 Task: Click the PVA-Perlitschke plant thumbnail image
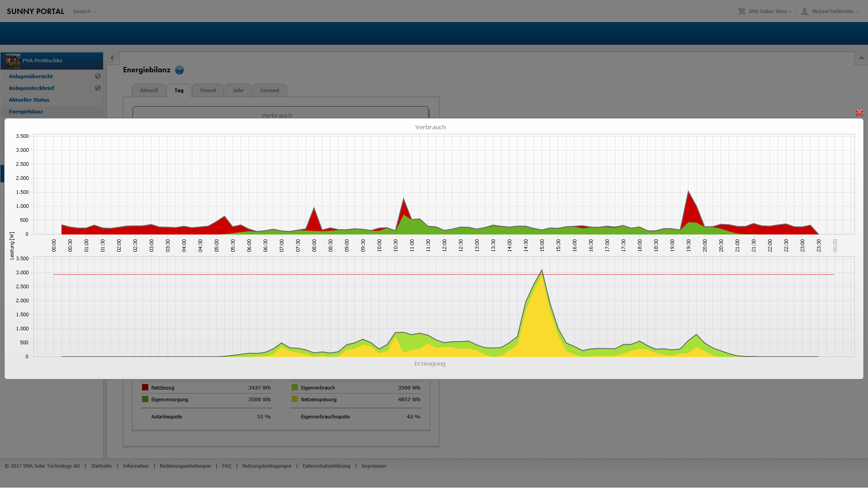[x=13, y=61]
